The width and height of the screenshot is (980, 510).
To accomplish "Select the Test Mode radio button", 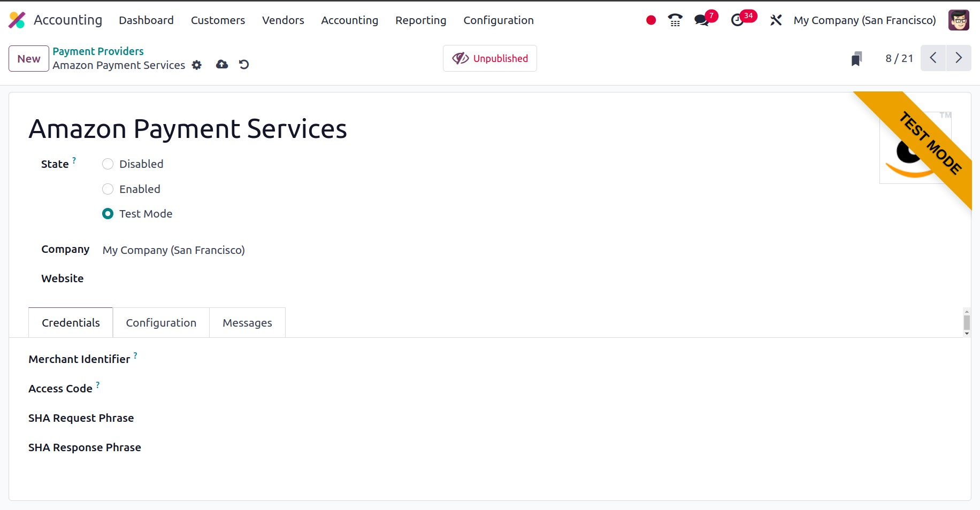I will (108, 214).
